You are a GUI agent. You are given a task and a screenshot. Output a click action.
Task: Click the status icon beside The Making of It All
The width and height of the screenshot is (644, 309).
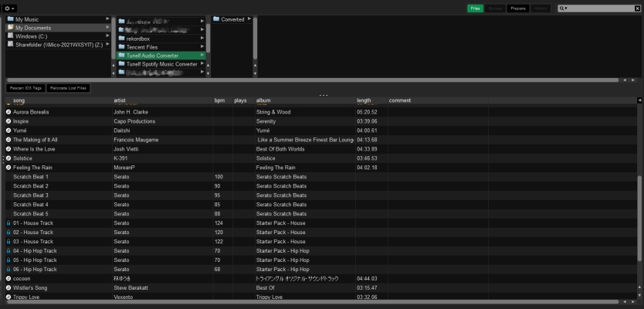8,140
